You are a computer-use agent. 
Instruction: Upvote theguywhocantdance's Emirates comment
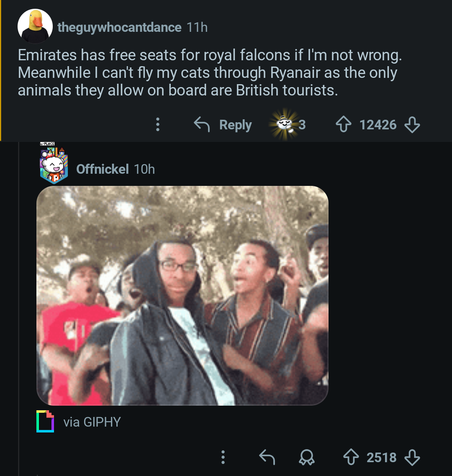click(x=344, y=124)
